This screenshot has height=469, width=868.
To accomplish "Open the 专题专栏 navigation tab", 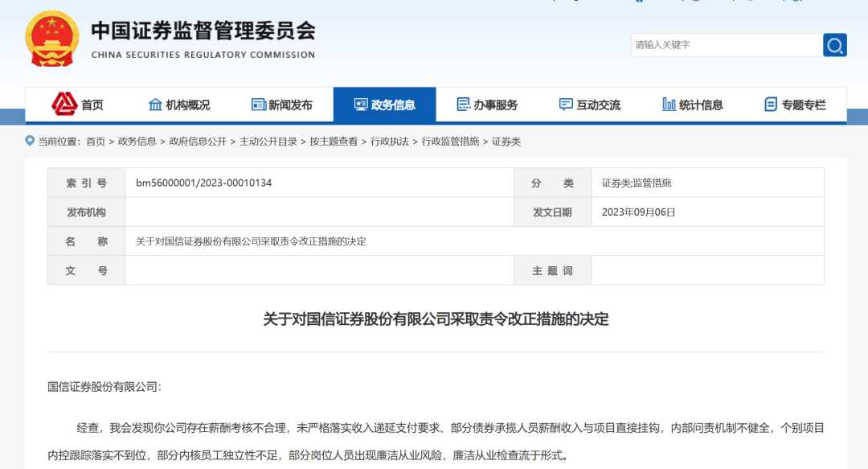I will pos(795,105).
